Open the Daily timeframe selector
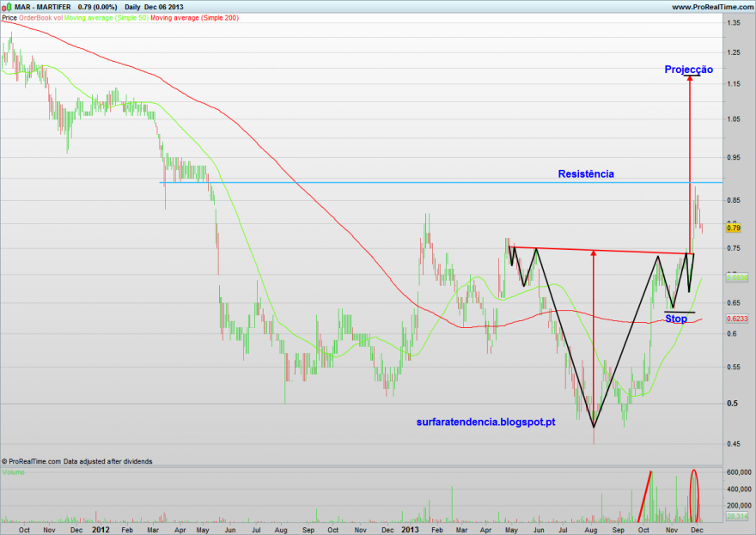 [x=132, y=7]
